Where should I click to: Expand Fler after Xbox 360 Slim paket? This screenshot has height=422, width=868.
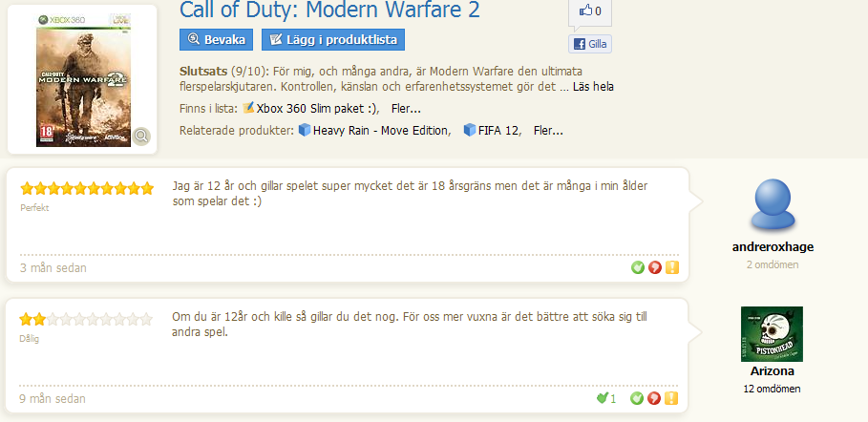(x=406, y=109)
